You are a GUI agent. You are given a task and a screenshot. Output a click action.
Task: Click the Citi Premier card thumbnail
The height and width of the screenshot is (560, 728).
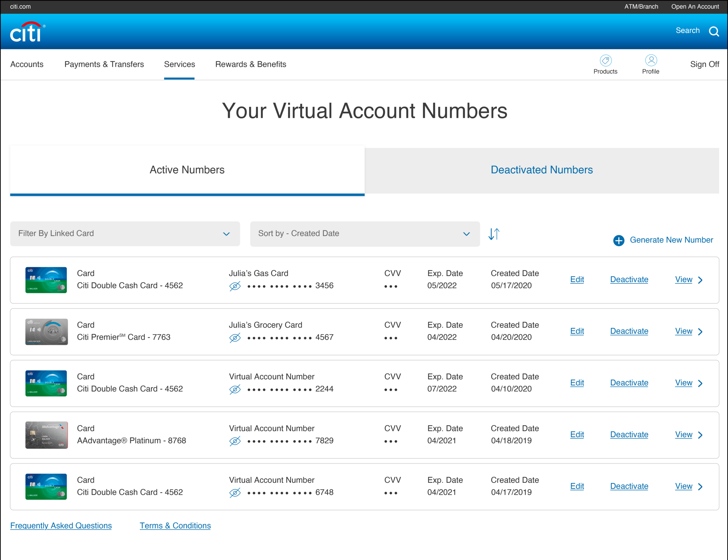[x=46, y=332]
